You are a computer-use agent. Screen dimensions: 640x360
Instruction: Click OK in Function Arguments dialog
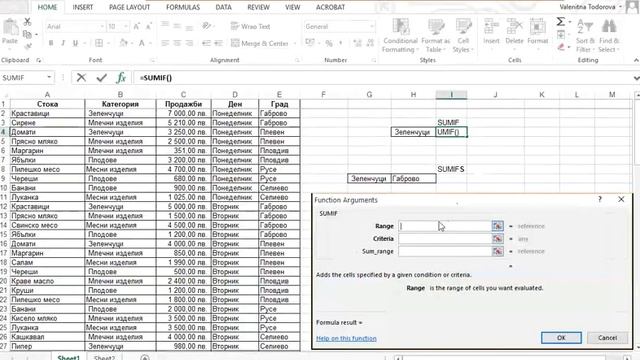pyautogui.click(x=561, y=338)
